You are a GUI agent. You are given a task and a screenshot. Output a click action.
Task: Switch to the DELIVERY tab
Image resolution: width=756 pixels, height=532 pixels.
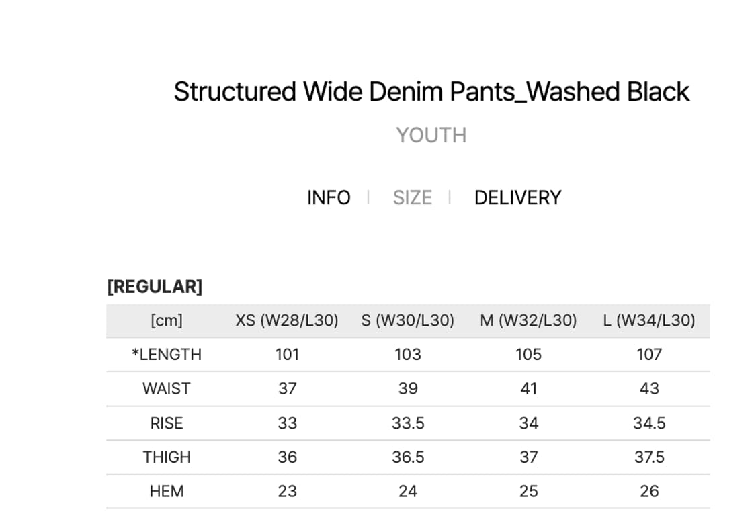[517, 198]
